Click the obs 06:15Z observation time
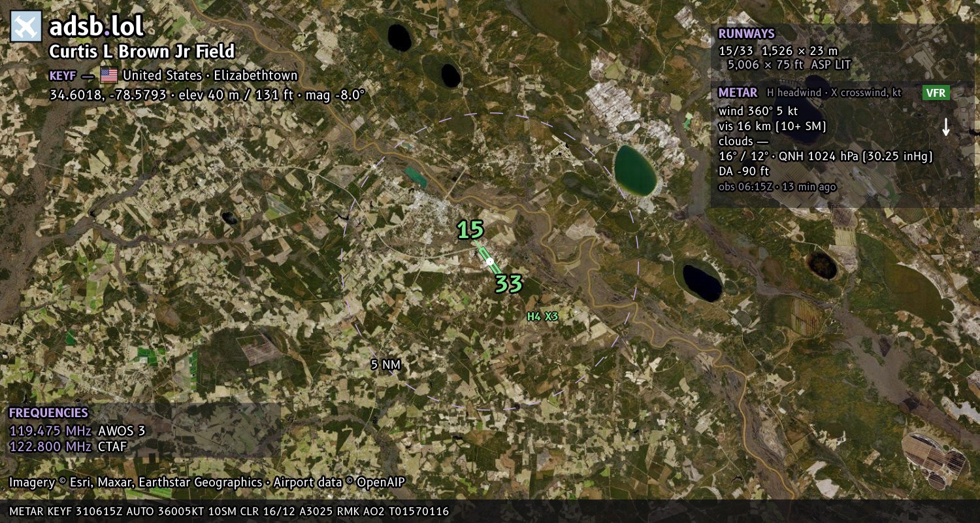Viewport: 980px width, 523px height. click(x=777, y=187)
